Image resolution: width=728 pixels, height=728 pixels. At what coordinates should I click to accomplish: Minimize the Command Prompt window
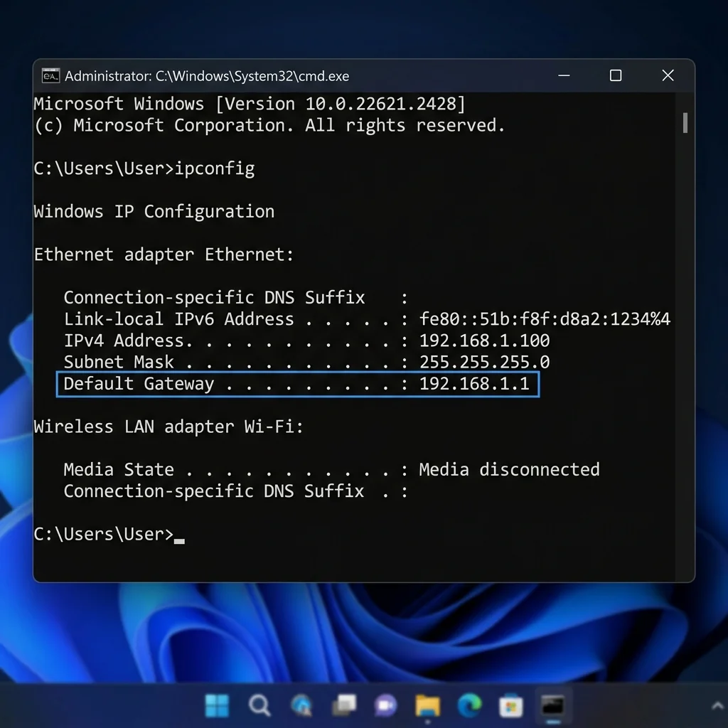(564, 75)
